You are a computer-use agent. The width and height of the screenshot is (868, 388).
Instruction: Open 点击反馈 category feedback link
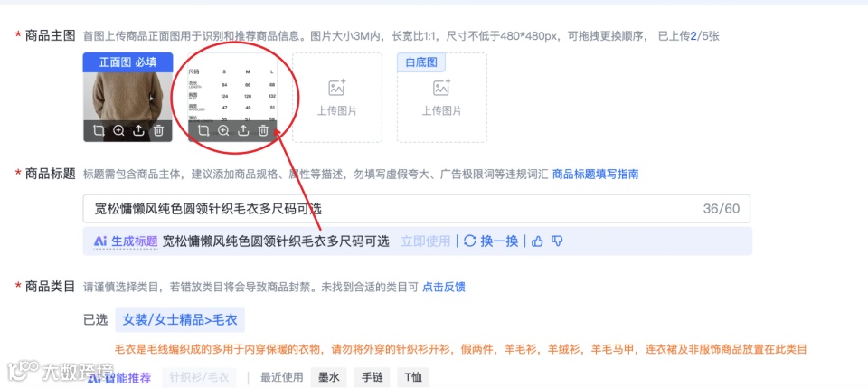coord(444,287)
